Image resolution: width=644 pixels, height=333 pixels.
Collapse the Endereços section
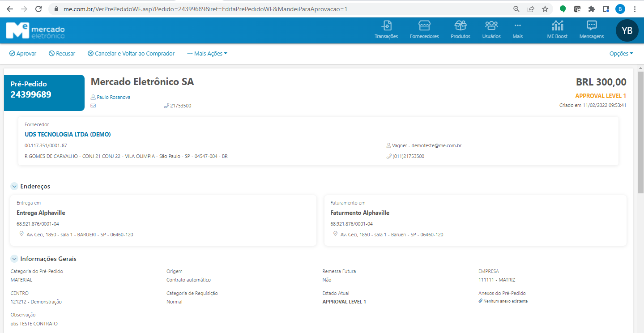pos(14,186)
